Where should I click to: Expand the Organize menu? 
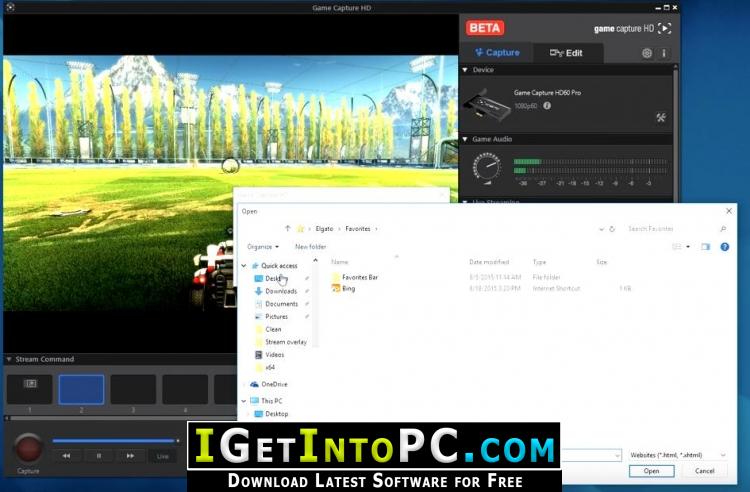tap(263, 247)
